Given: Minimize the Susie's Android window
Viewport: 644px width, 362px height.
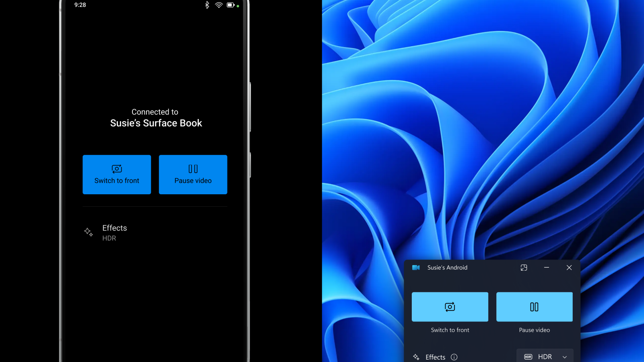Looking at the screenshot, I should pos(547,267).
